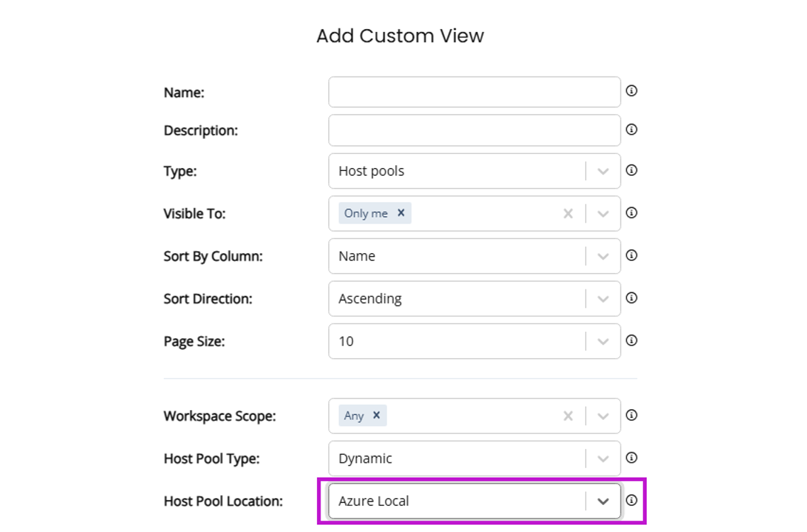Click the Name text input field

[x=474, y=92]
